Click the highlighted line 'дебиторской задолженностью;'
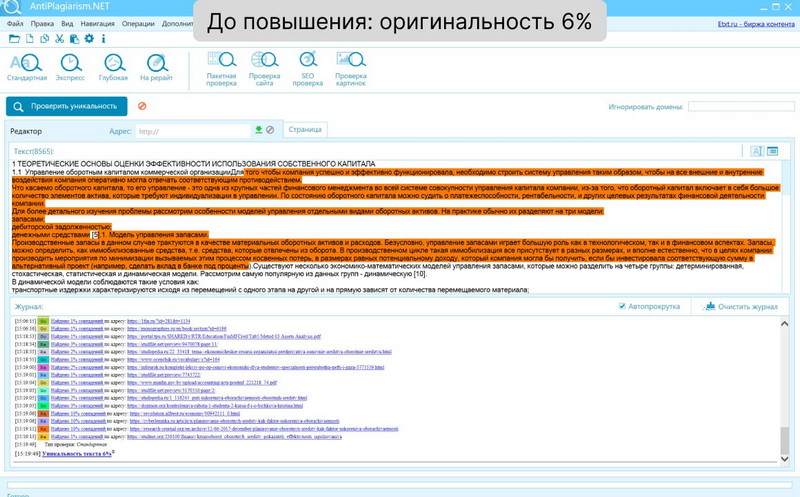 pyautogui.click(x=61, y=227)
